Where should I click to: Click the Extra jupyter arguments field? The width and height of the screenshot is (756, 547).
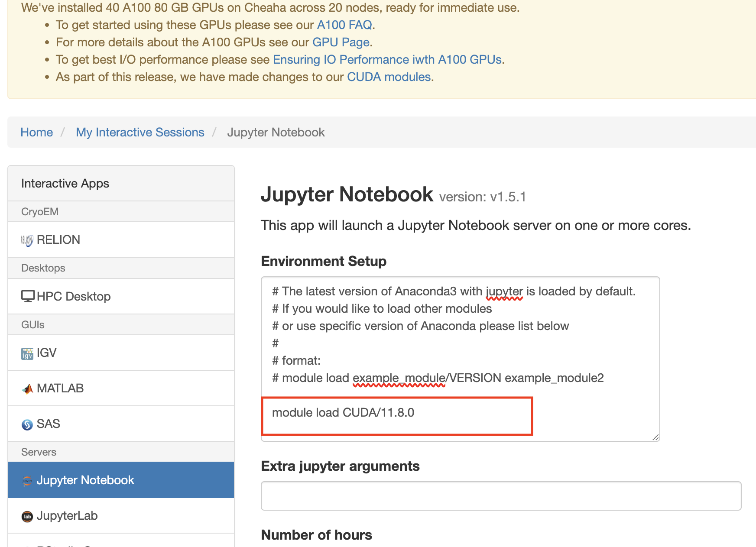tap(501, 496)
